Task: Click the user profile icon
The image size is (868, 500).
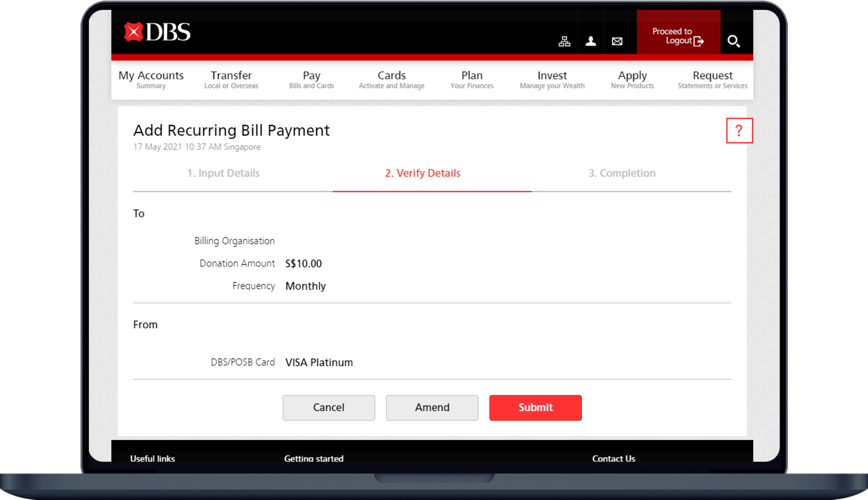Action: (x=590, y=40)
